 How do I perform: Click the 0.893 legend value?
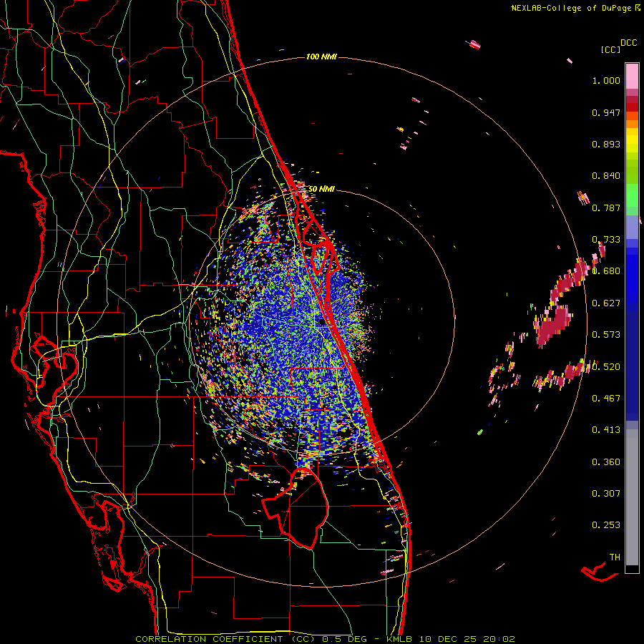pyautogui.click(x=606, y=144)
